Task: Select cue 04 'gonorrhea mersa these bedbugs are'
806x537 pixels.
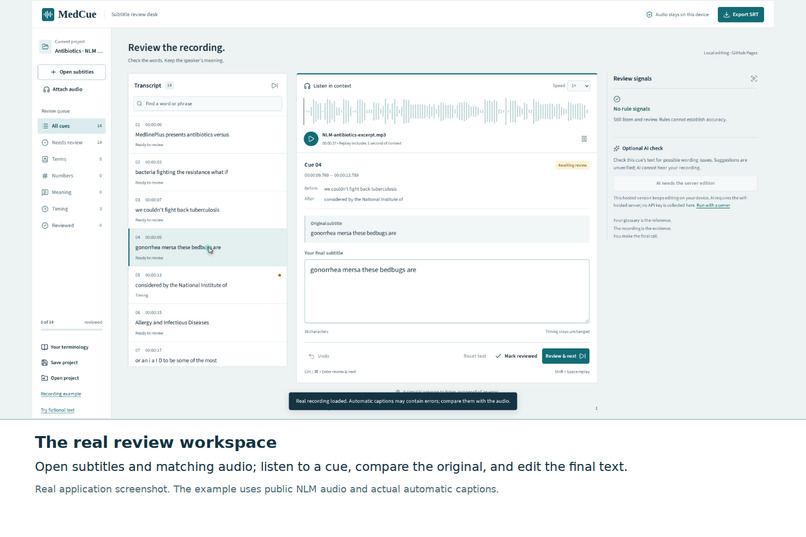Action: 207,247
